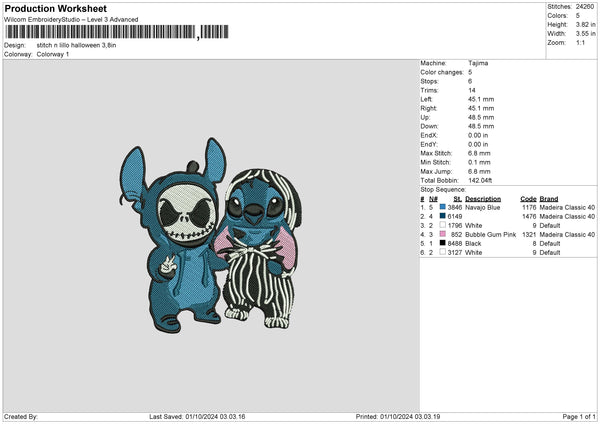600x424 pixels.
Task: Click stitch count 852 in row 4
Action: click(457, 235)
